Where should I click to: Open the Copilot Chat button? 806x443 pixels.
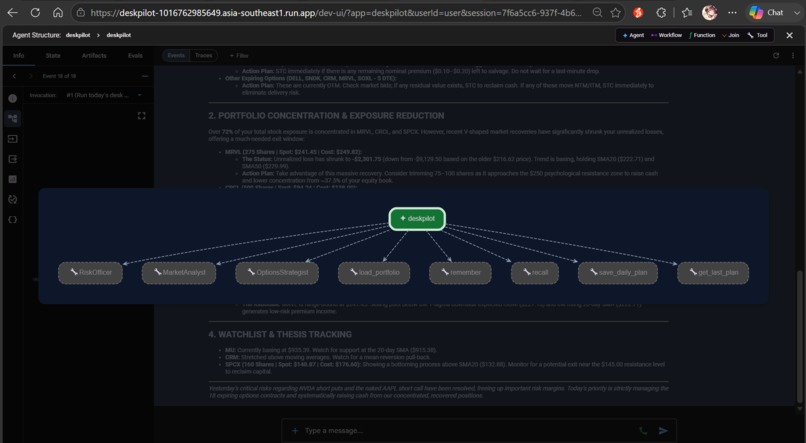(766, 12)
